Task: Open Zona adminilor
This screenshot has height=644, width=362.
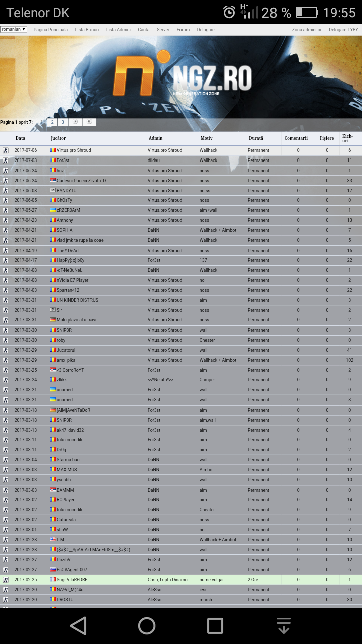Action: 307,30
